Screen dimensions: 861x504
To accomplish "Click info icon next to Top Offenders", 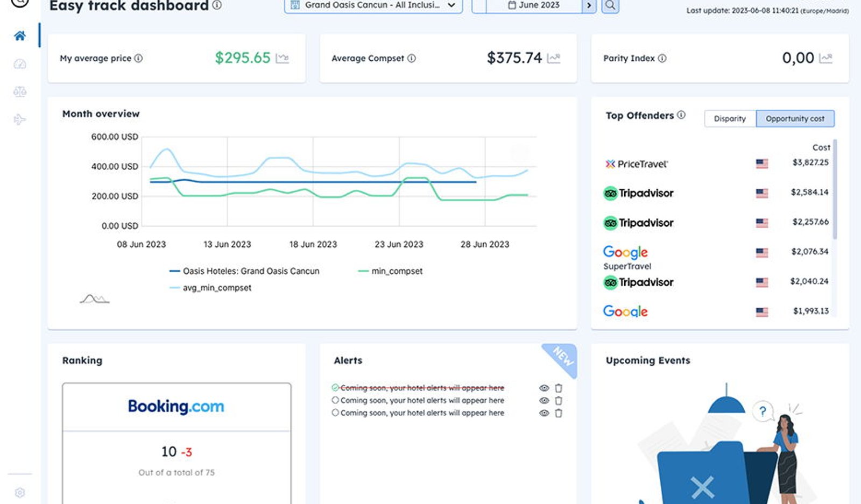I will point(681,115).
